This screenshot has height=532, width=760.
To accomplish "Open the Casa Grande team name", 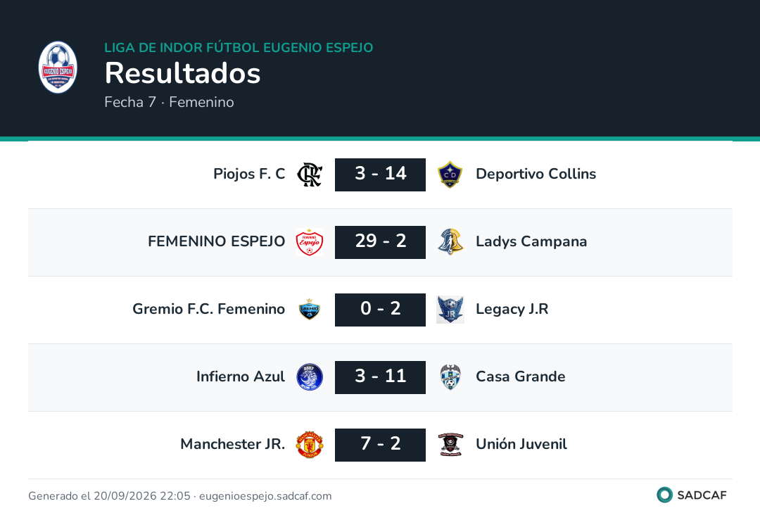I will [521, 376].
